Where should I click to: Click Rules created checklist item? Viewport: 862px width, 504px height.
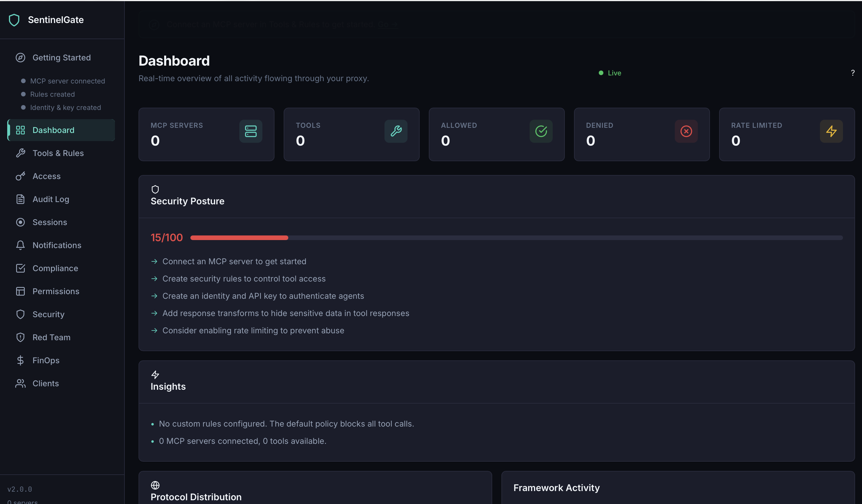tap(52, 94)
